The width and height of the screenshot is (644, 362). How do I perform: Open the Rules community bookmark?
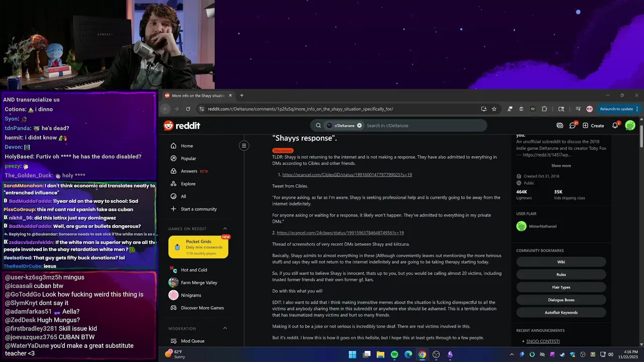[561, 275]
